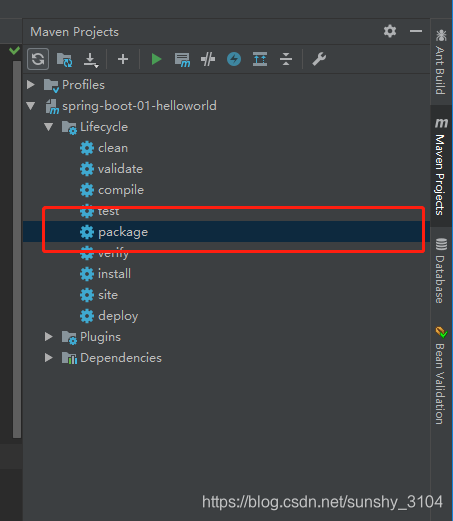453x521 pixels.
Task: Expand the Profiles node
Action: (x=31, y=85)
